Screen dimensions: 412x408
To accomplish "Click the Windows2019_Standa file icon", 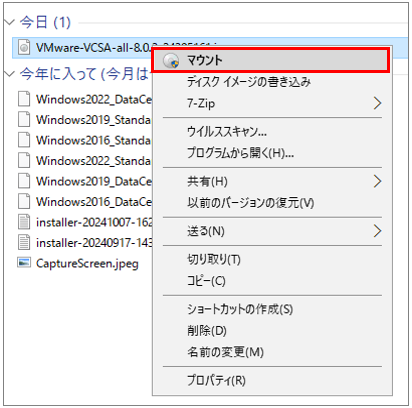I will click(x=24, y=120).
